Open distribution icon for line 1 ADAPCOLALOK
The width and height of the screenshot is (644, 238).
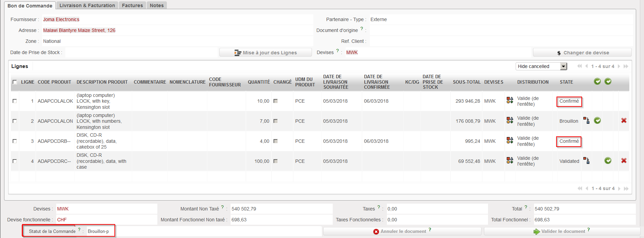tap(509, 100)
